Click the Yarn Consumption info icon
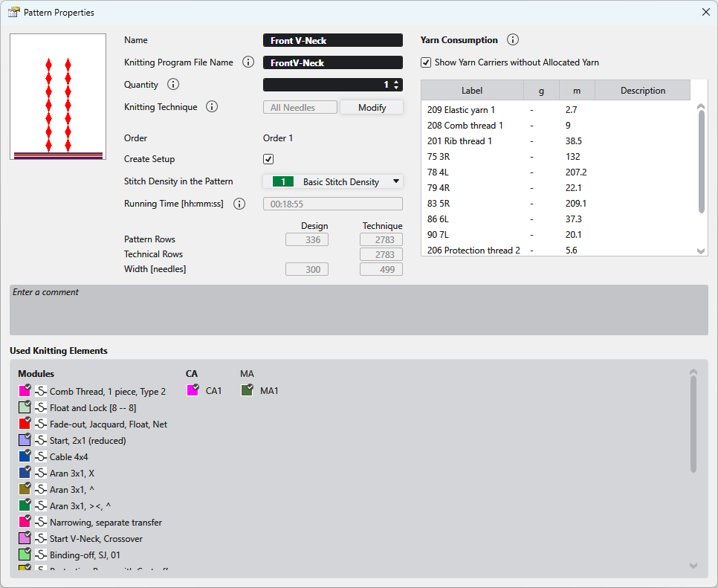 click(x=513, y=40)
